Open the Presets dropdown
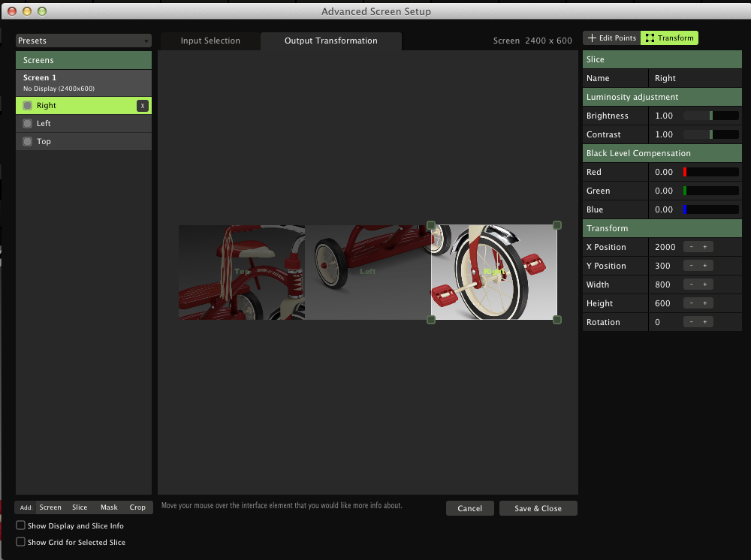This screenshot has width=751, height=560. coord(83,41)
